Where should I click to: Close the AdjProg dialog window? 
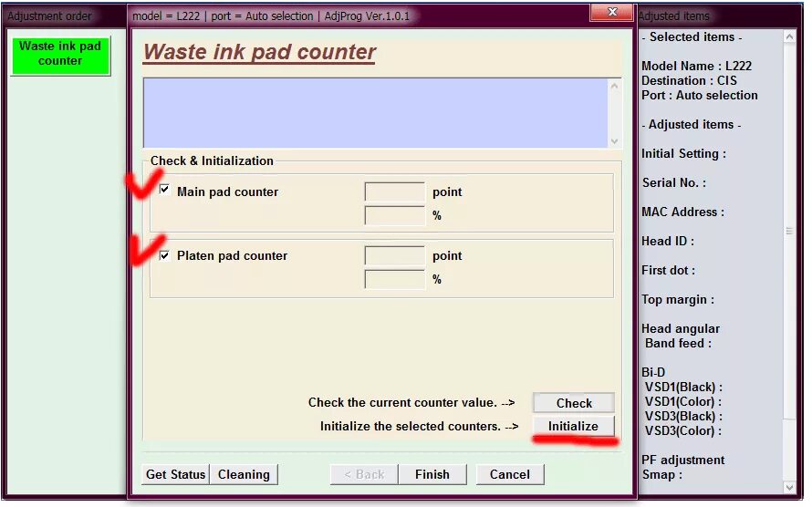[611, 13]
